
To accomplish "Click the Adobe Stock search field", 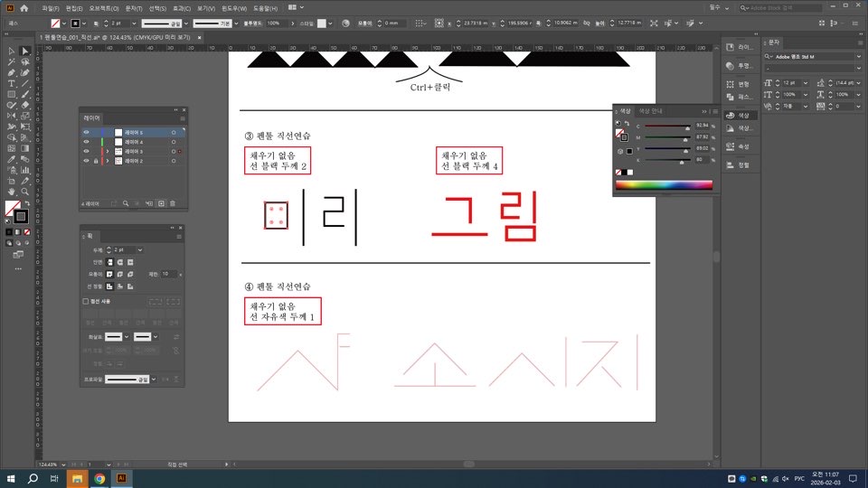I will click(x=785, y=7).
